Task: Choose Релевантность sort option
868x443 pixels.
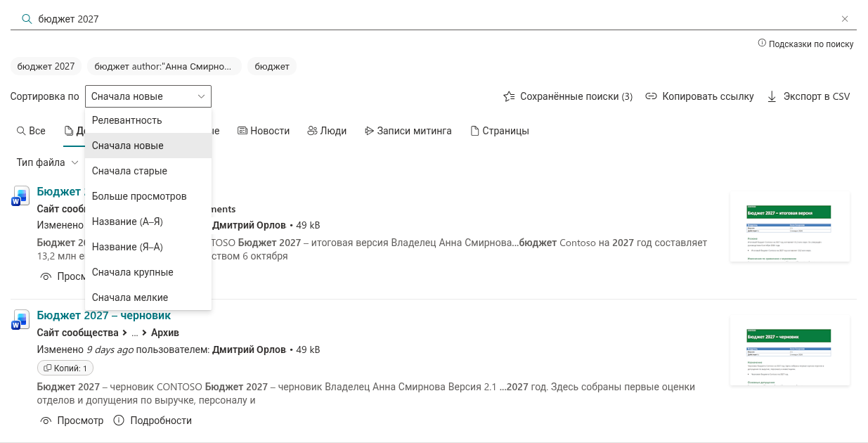Action: (x=148, y=120)
